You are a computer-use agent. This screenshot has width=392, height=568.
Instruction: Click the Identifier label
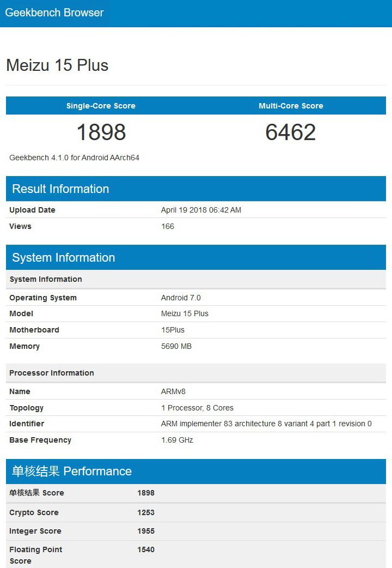pos(27,424)
